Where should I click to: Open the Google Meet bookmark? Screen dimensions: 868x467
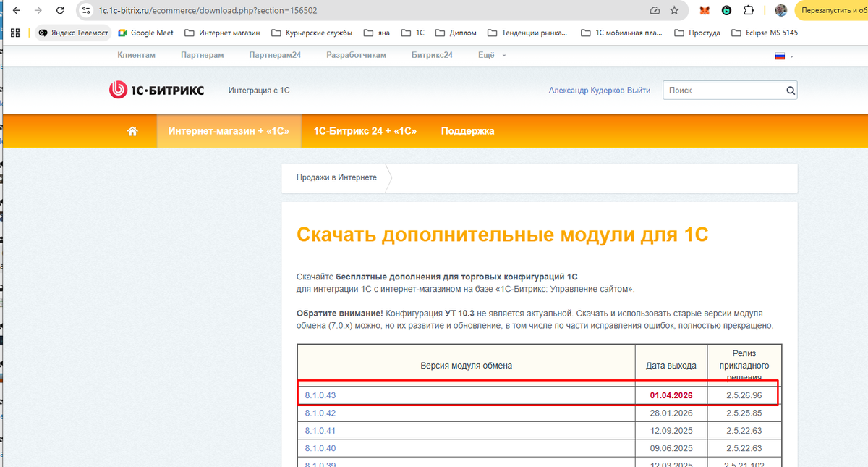[145, 33]
